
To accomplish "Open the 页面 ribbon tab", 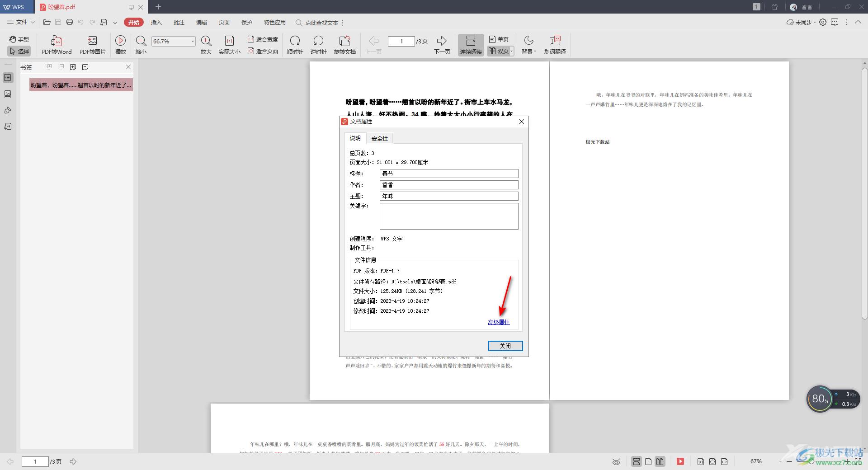I will coord(224,22).
